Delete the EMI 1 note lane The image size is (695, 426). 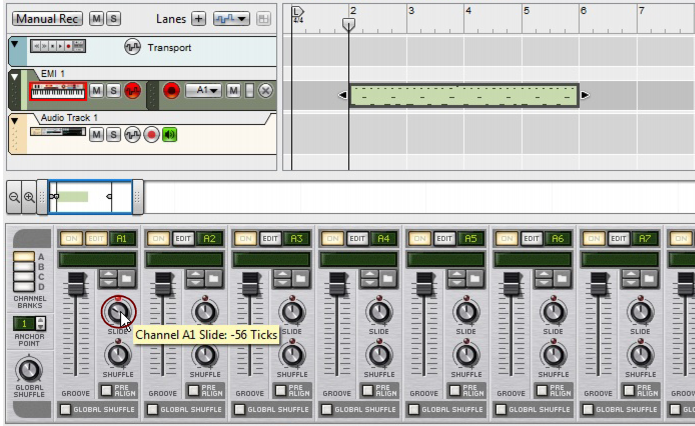pyautogui.click(x=265, y=91)
